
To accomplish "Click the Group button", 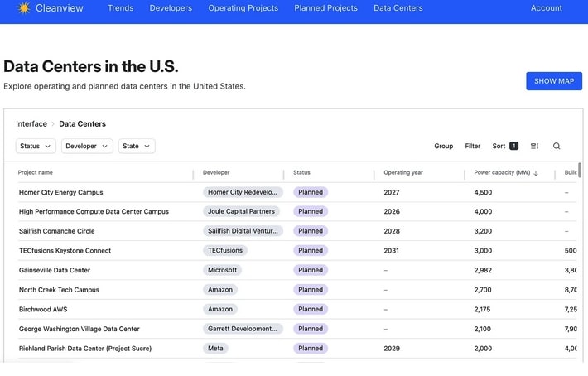I will (x=443, y=147).
